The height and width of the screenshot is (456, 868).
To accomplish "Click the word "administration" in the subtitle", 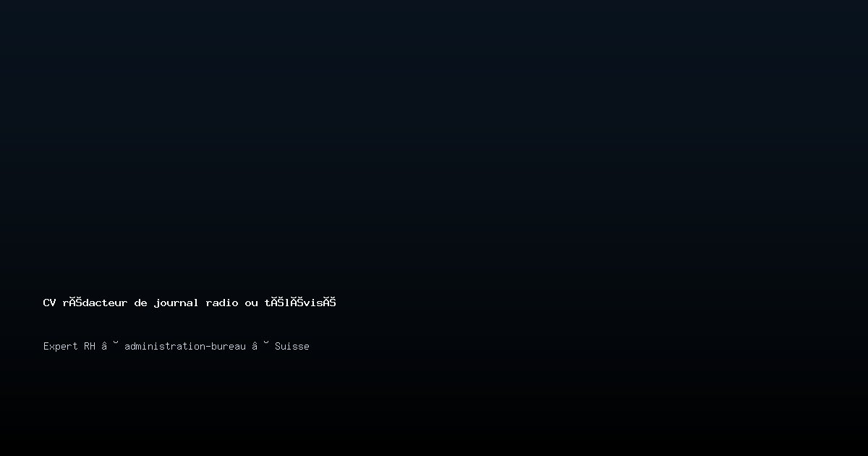I will tap(165, 346).
